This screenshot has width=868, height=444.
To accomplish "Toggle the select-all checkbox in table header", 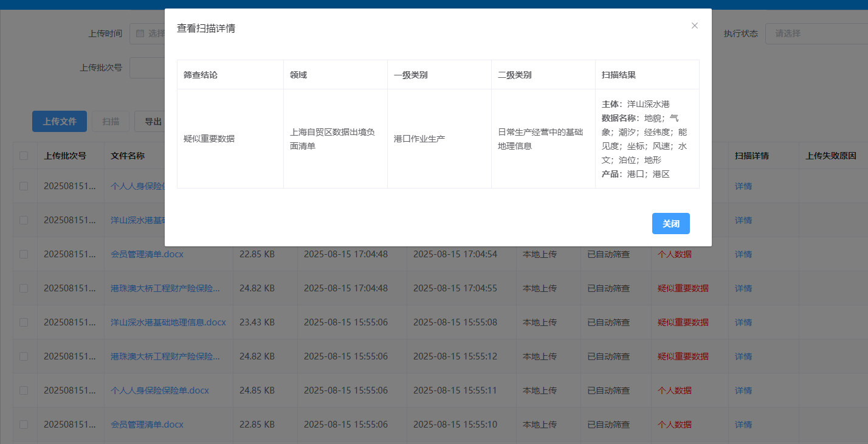I will click(24, 156).
